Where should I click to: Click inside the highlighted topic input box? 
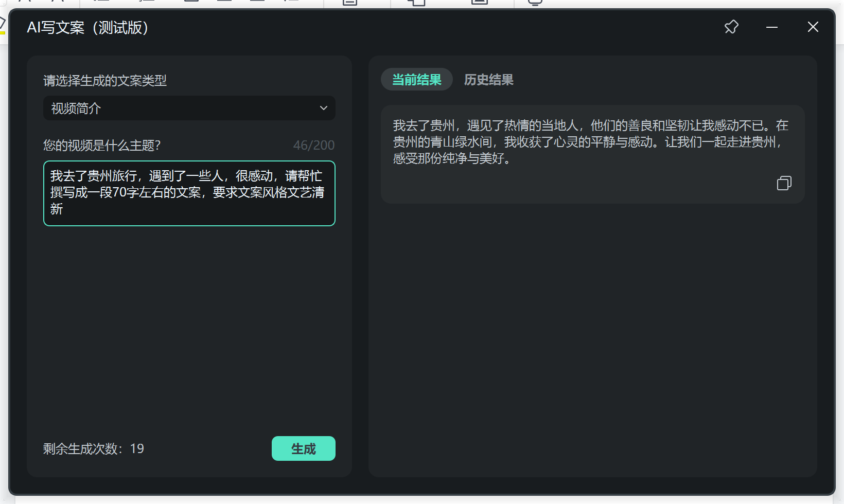point(189,193)
